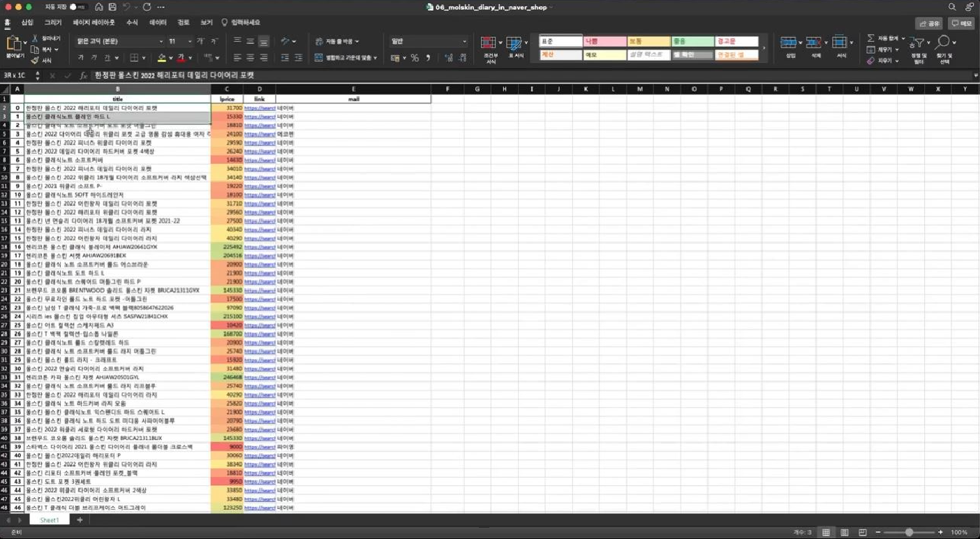
Task: Align cell text left
Action: [237, 58]
